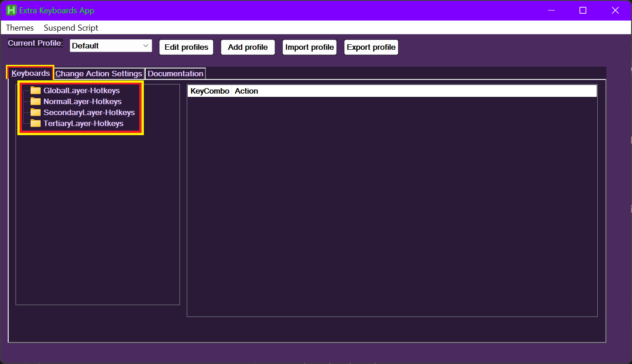
Task: Click the green H app icon in title bar
Action: click(11, 11)
